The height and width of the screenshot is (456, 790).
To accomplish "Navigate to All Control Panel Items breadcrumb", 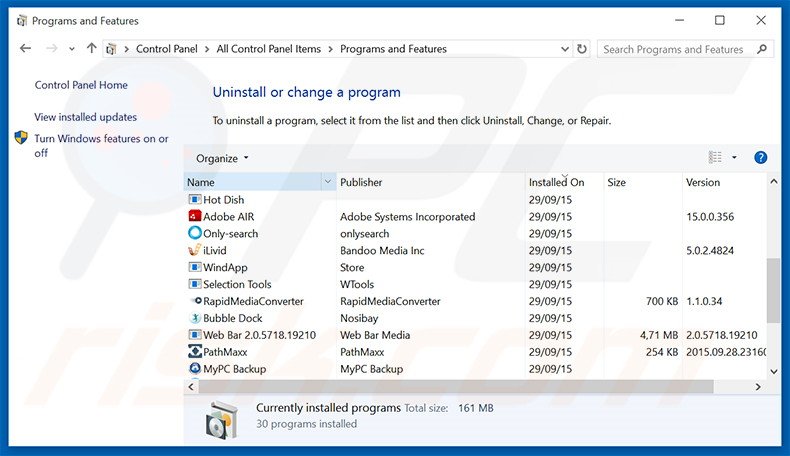I will 269,49.
